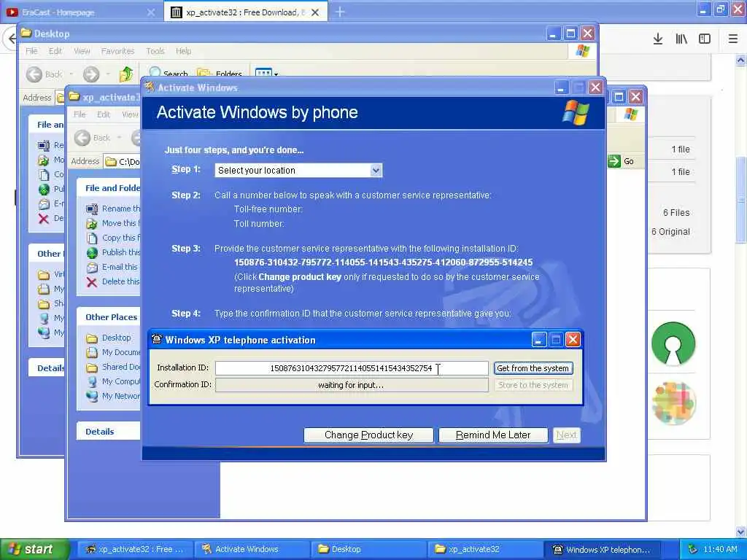Click the telephone icon in activation dialog title

(157, 340)
